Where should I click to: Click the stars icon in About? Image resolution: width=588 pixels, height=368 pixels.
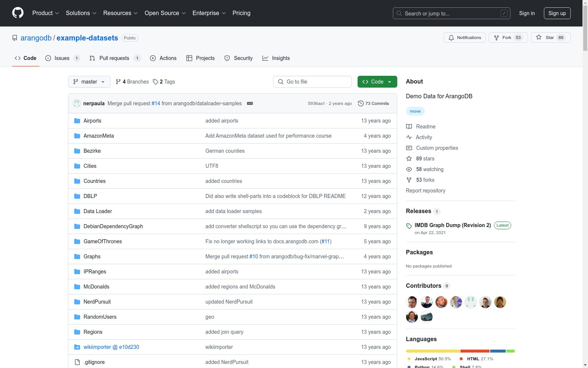click(x=409, y=159)
